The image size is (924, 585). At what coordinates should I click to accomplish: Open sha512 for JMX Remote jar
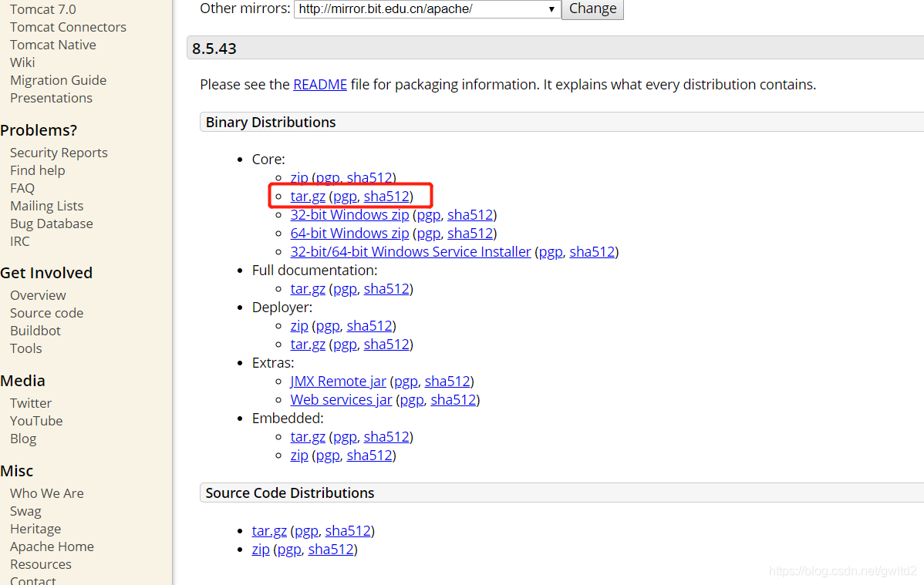tap(447, 382)
